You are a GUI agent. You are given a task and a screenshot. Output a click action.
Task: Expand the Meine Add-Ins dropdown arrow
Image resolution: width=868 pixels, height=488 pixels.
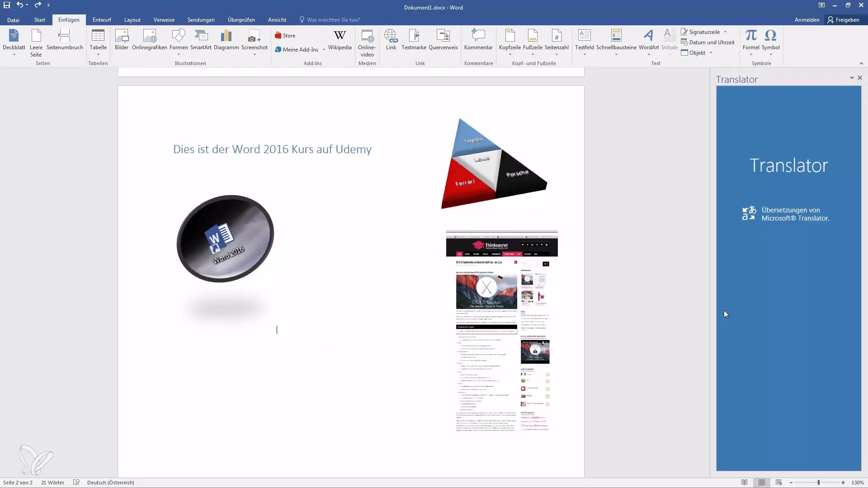click(324, 50)
